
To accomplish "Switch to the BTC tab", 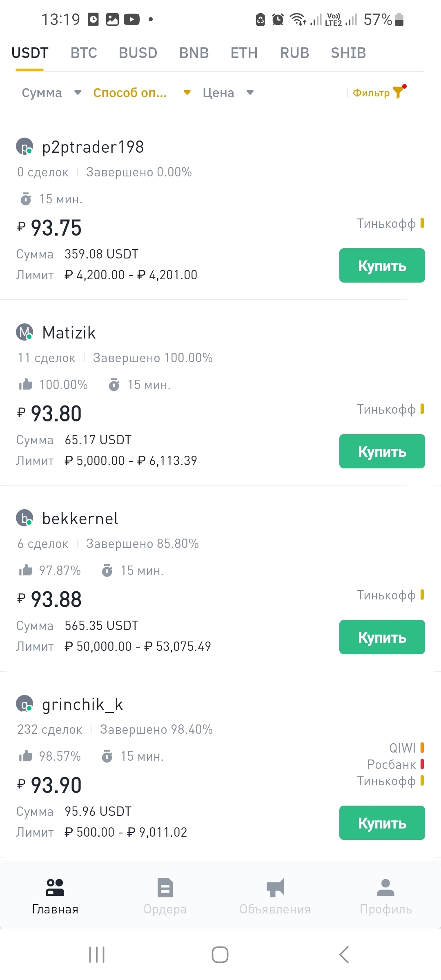I will [84, 53].
